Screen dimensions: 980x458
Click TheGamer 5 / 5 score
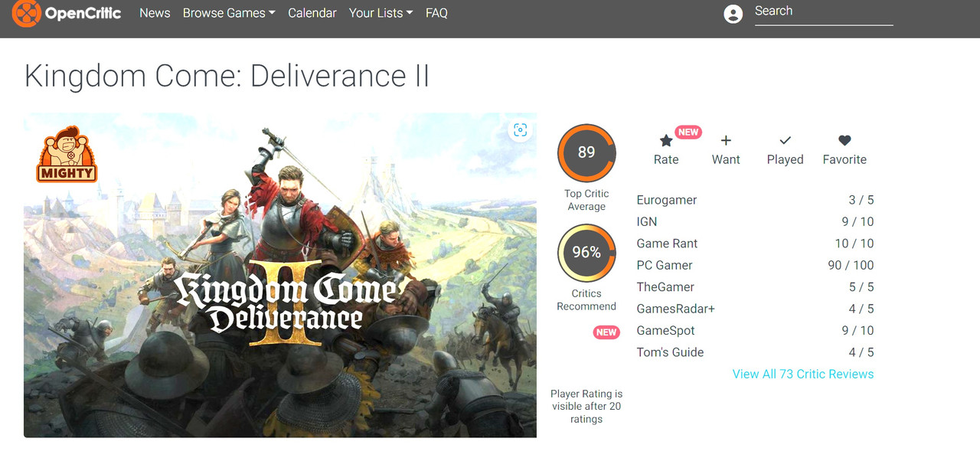click(x=861, y=287)
